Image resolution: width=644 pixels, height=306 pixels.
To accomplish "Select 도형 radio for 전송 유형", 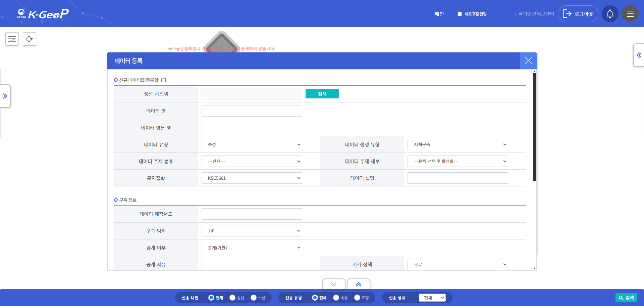I will click(357, 298).
